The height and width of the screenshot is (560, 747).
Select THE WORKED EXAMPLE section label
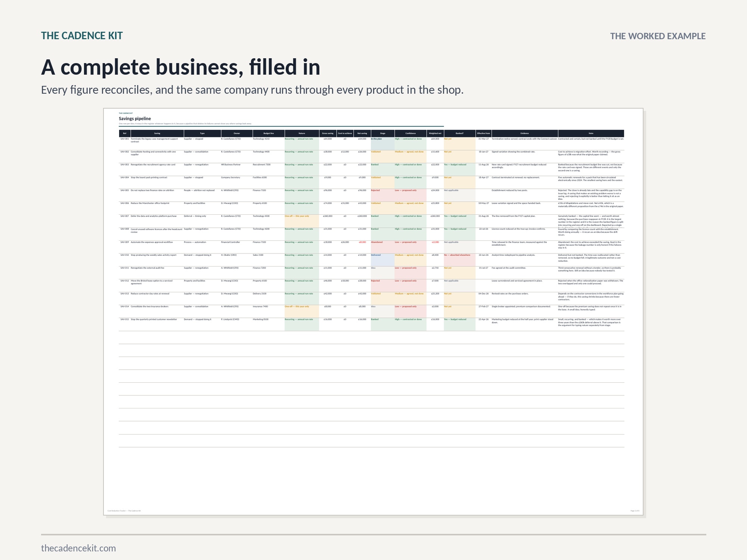[658, 36]
